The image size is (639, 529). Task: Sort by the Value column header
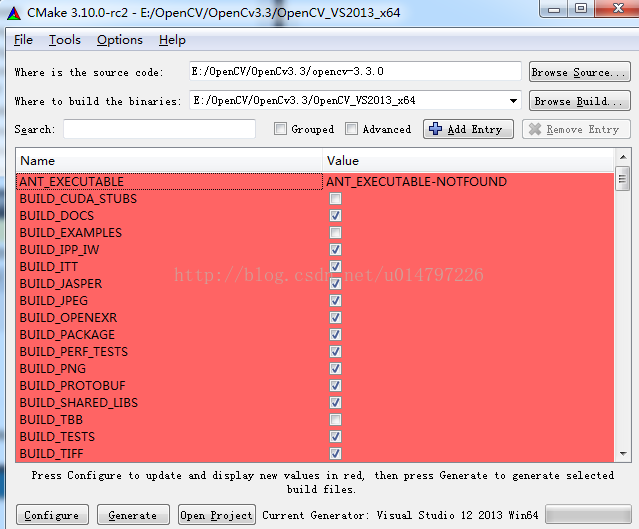click(468, 161)
